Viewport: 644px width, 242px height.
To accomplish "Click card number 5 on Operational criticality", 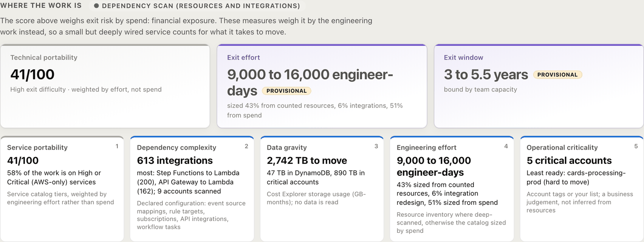I will click(636, 146).
